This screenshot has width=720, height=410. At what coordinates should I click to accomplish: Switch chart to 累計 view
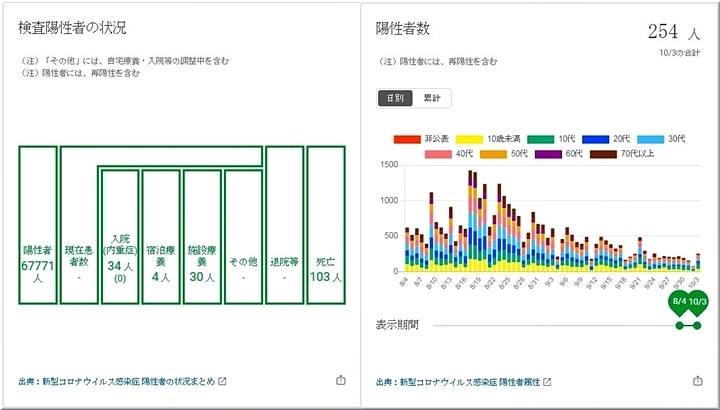[x=431, y=98]
